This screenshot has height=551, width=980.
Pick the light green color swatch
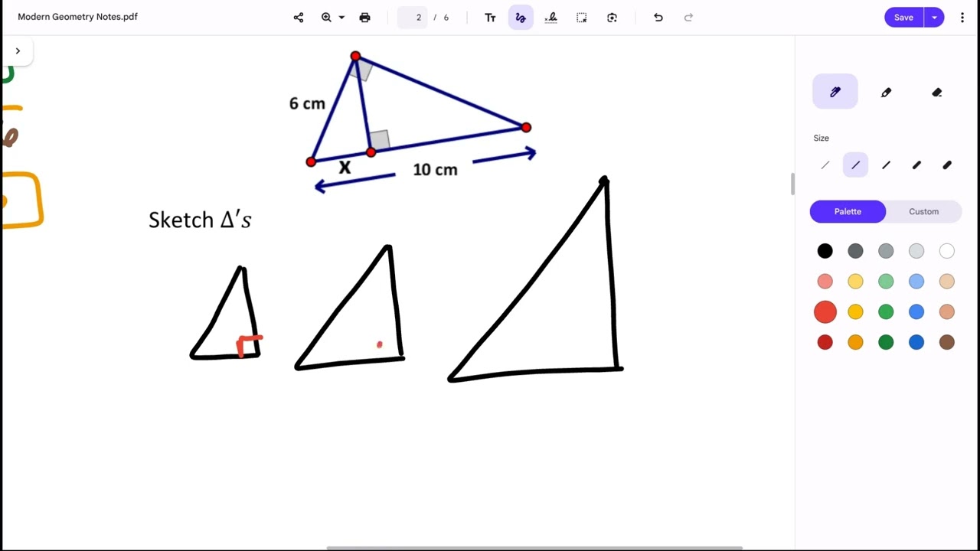coord(886,282)
